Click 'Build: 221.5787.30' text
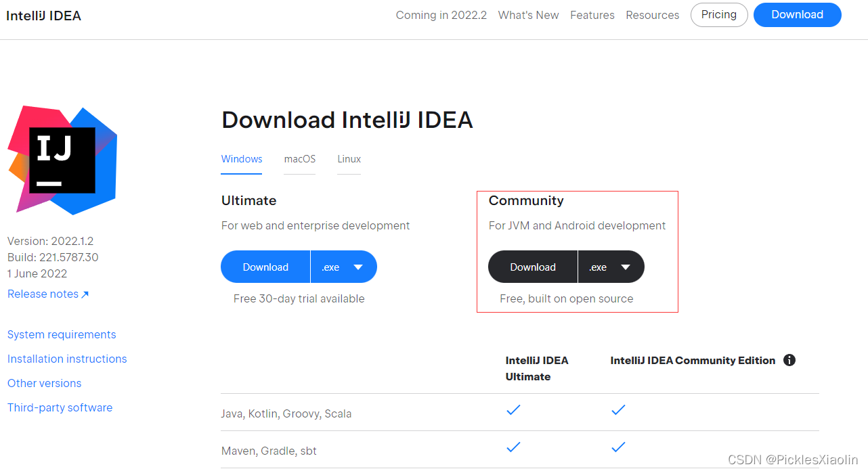 tap(53, 257)
